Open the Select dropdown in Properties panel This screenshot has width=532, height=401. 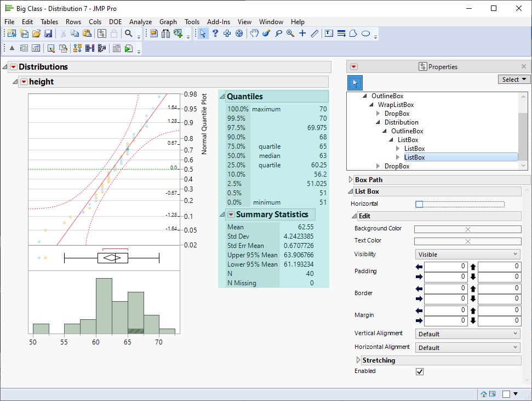513,79
